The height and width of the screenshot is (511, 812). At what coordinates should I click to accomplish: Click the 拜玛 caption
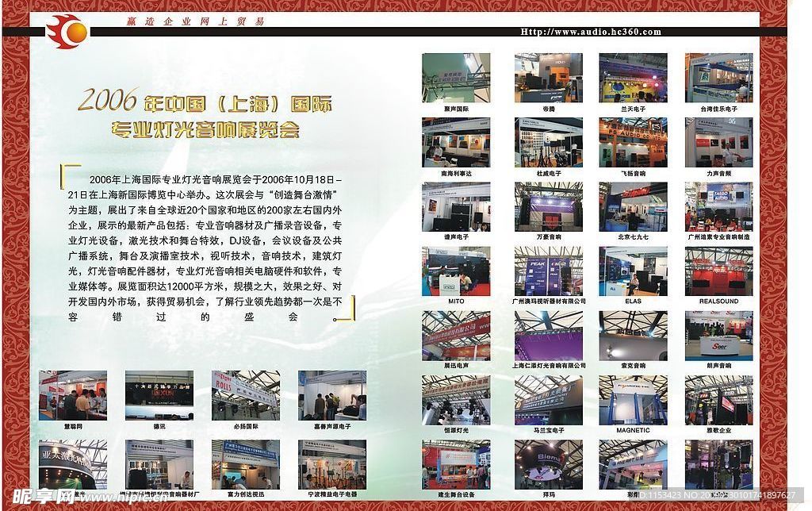click(549, 494)
